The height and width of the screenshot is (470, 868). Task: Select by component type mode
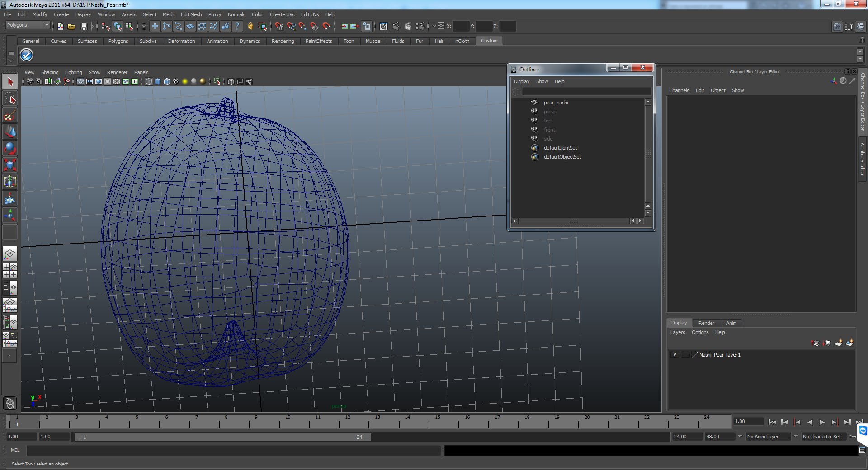130,26
